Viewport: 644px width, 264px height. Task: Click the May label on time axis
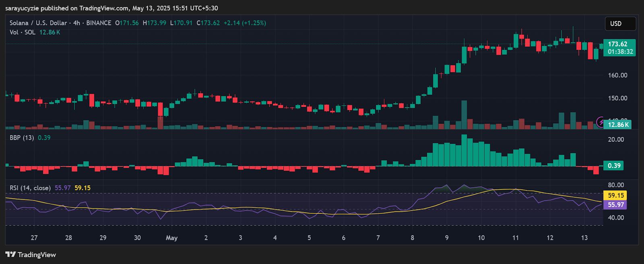[171, 238]
